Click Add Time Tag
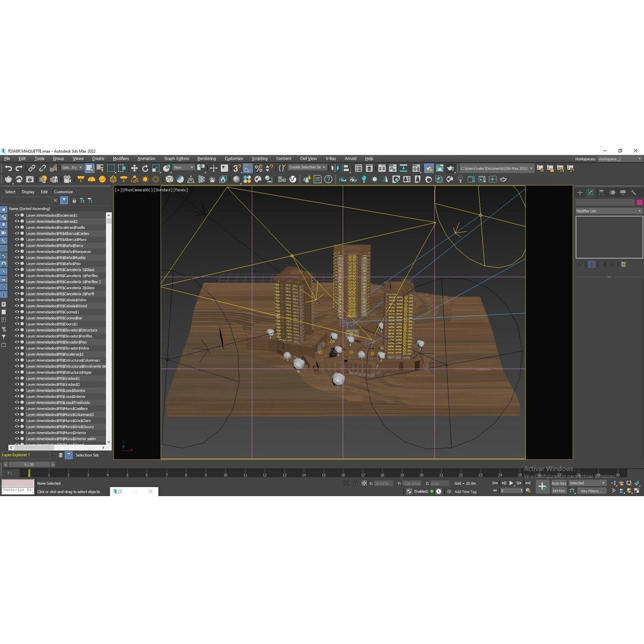 click(465, 491)
